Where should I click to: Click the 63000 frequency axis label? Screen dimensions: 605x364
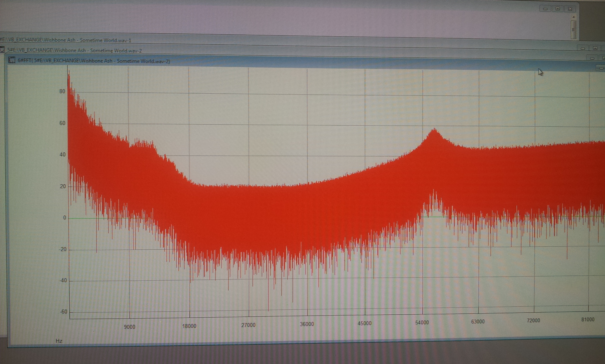click(478, 321)
